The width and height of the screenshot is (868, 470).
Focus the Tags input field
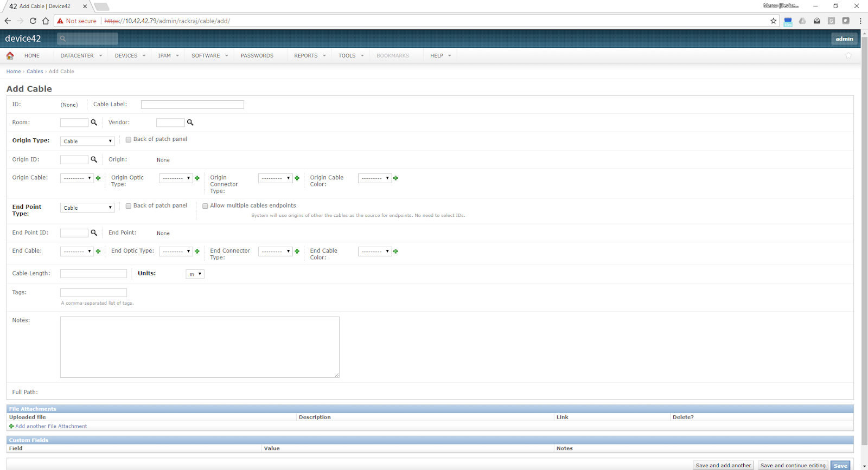(x=93, y=293)
